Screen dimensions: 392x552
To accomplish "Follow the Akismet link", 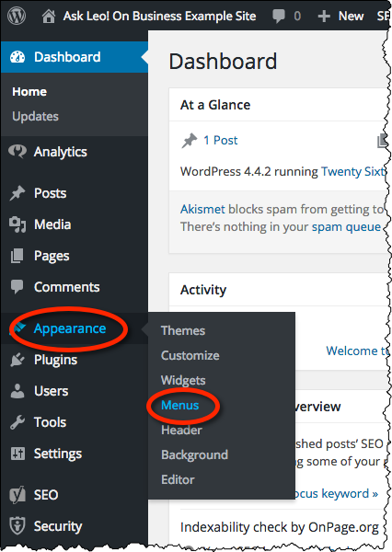I will 202,209.
